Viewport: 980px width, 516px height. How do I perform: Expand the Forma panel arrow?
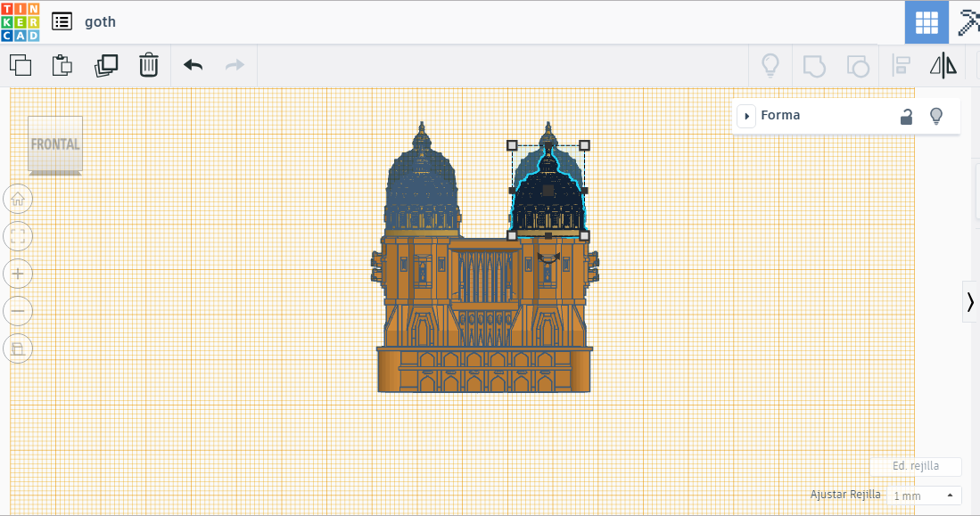tap(746, 116)
